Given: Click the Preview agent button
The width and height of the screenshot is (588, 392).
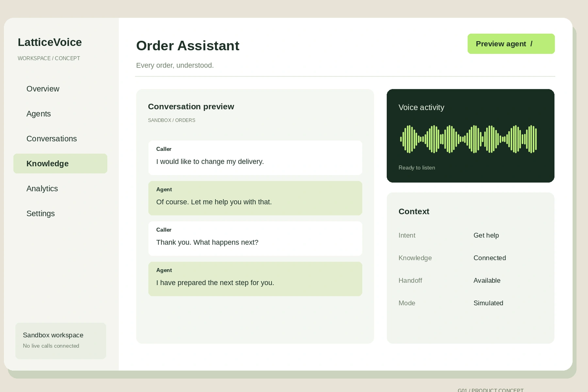Looking at the screenshot, I should pos(511,44).
